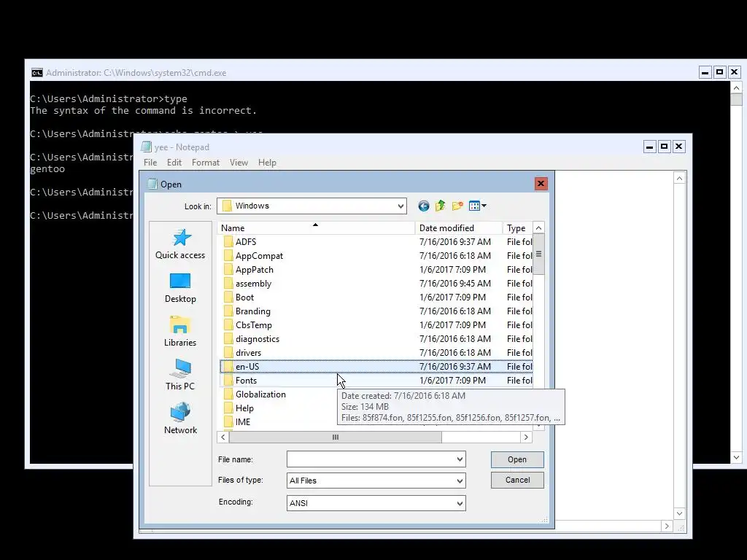Select Desktop in places bar
The height and width of the screenshot is (560, 747).
180,288
